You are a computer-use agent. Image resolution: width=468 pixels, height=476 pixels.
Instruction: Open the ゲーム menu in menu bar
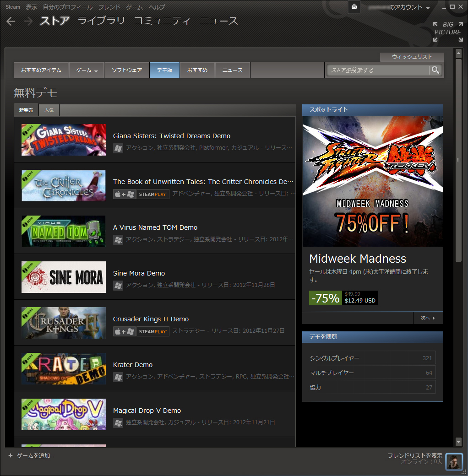(135, 7)
